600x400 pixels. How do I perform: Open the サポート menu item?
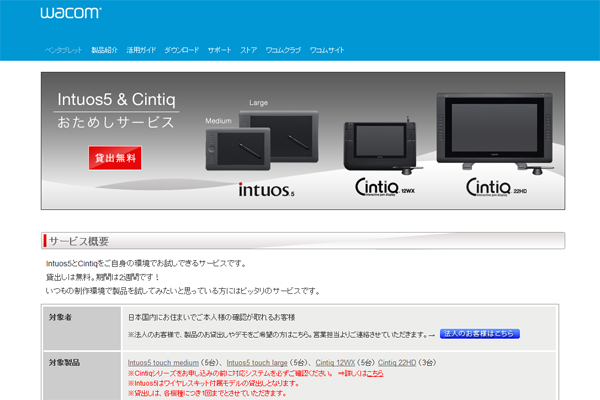pos(220,50)
